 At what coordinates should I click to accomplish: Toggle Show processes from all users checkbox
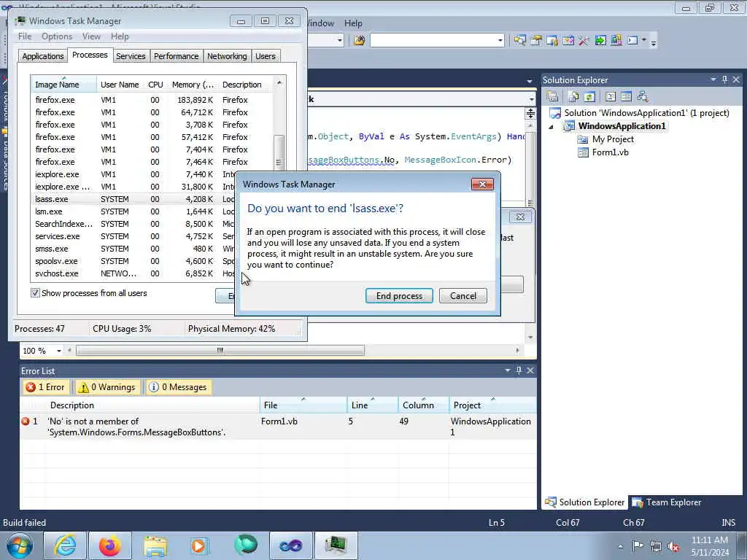35,293
